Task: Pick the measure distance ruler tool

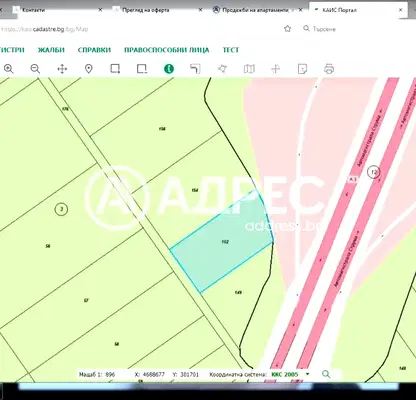Action: pos(195,69)
